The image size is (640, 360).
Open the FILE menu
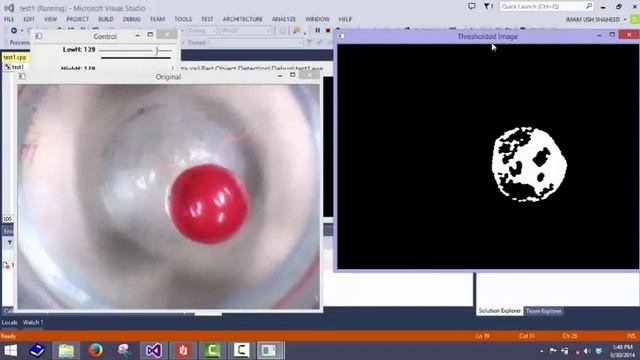(9, 19)
